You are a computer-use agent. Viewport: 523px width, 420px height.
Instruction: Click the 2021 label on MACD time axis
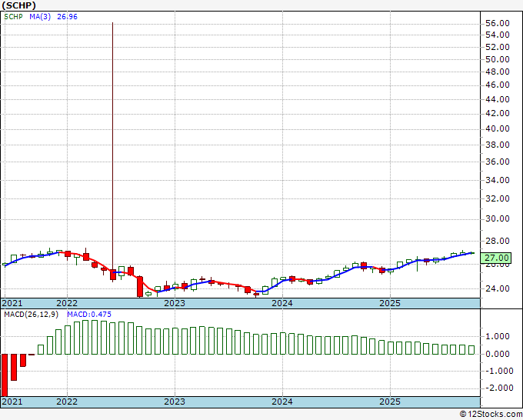click(x=12, y=402)
